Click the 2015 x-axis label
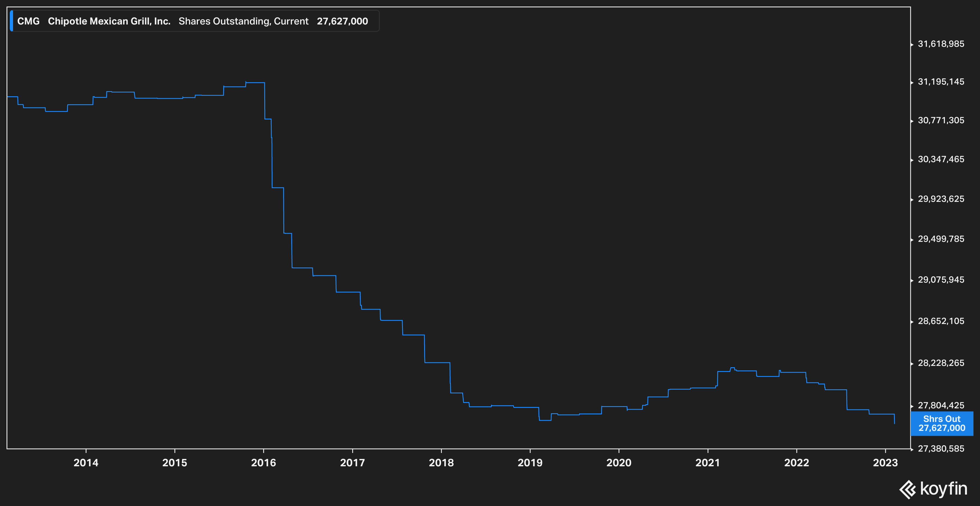 (x=174, y=463)
